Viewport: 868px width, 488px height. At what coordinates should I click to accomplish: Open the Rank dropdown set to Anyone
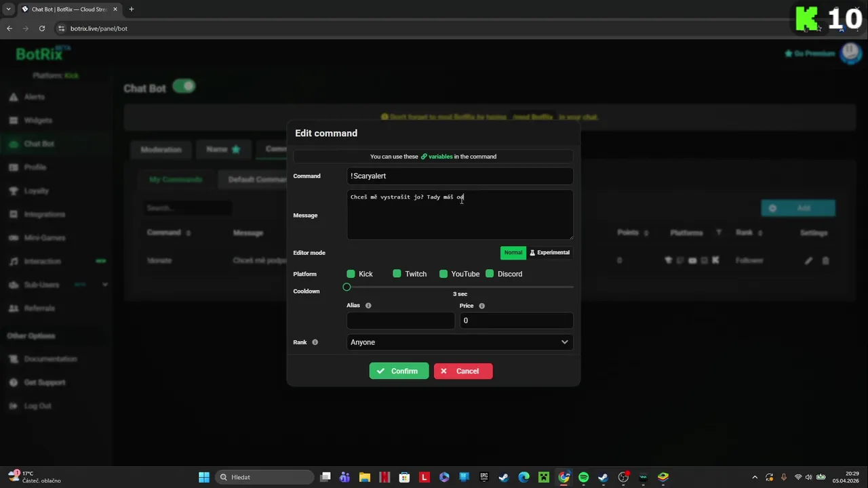click(460, 342)
